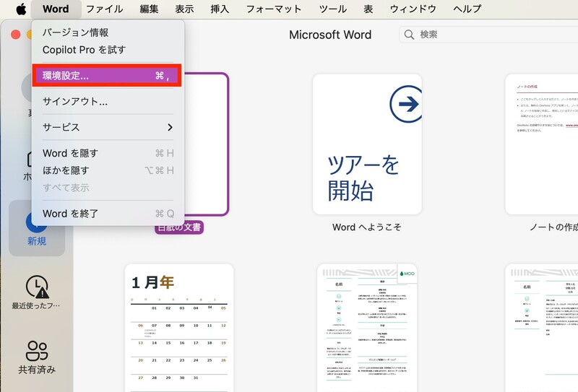Open the 編集 menu
Viewport: 578px width, 392px height.
point(150,9)
